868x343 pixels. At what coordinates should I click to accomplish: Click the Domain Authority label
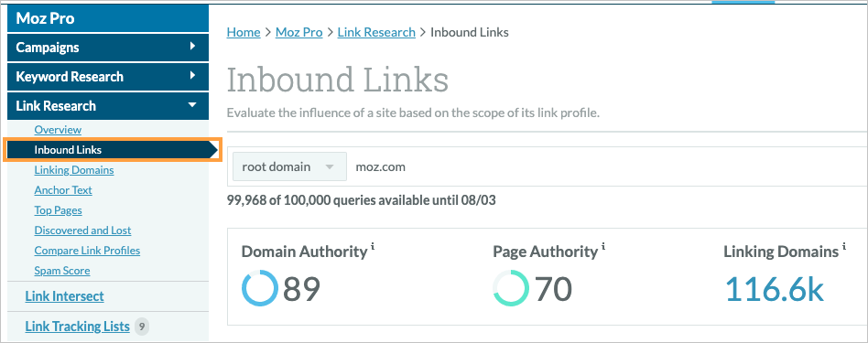[305, 252]
